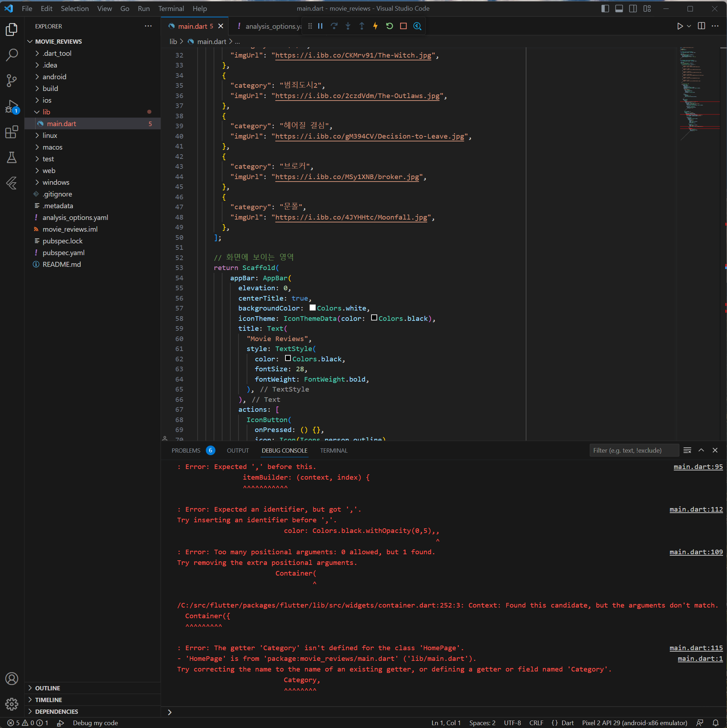Close the main.dart editor tab
The image size is (727, 728).
click(221, 26)
